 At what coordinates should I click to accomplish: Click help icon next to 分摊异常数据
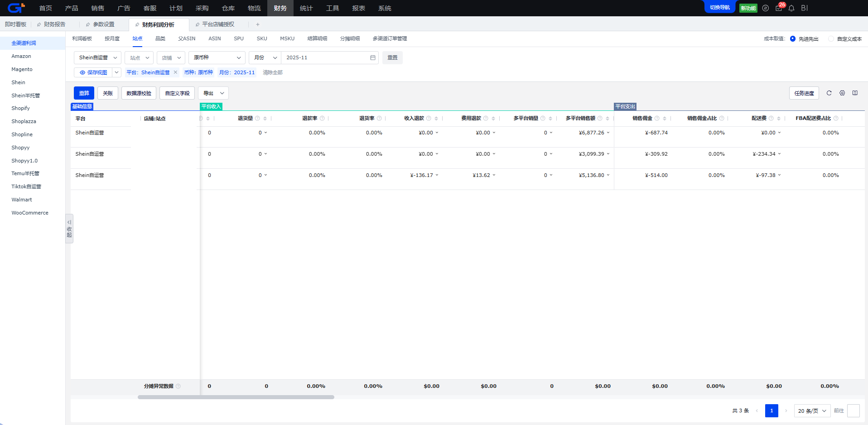click(178, 386)
